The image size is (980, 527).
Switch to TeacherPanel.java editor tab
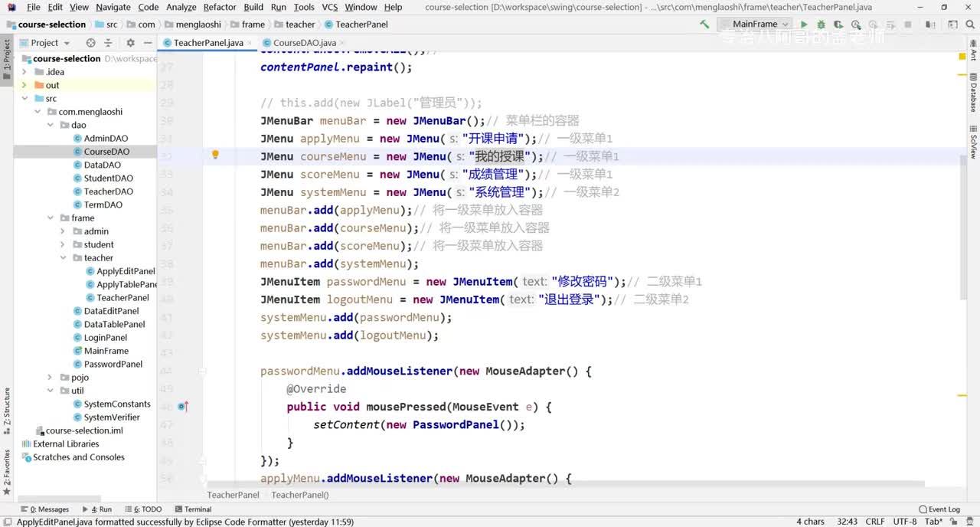(208, 43)
